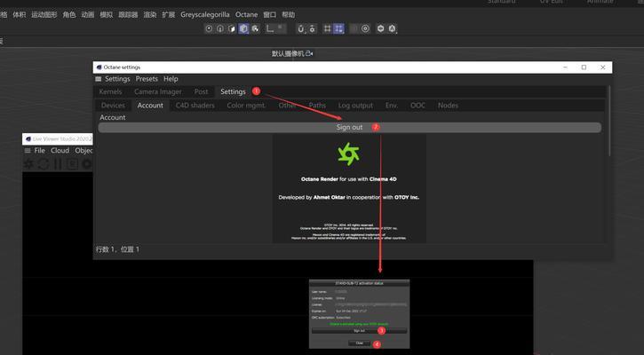Open the 跟踪器 (Tracker) menu
Viewport: 644px width, 355px height.
click(x=128, y=15)
